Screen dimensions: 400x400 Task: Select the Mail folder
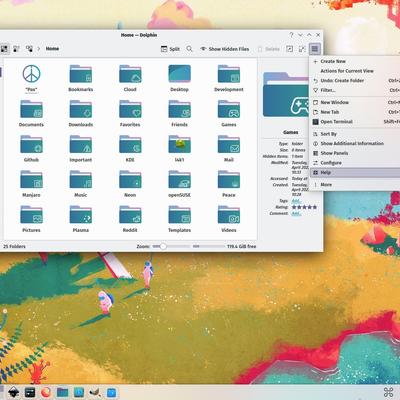tap(229, 148)
